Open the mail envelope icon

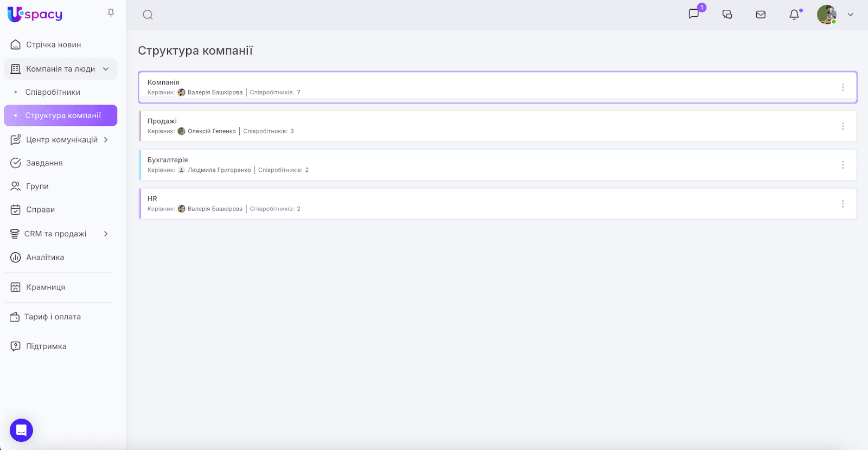pyautogui.click(x=761, y=15)
